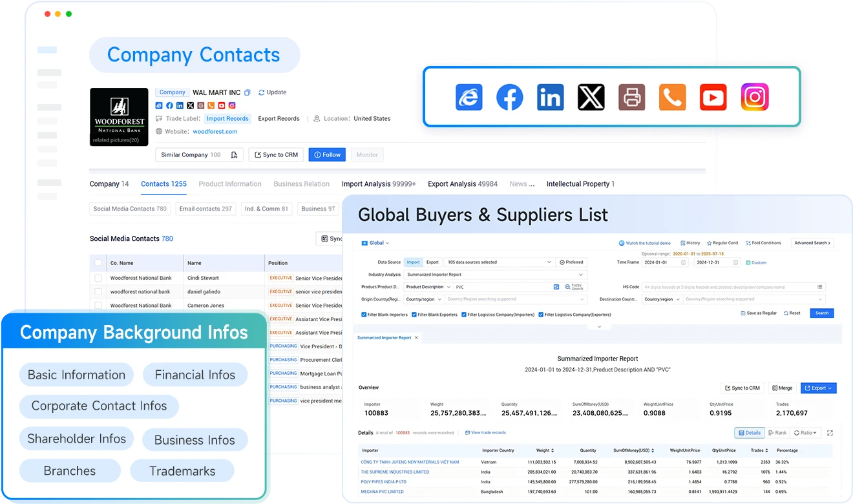Open Regular Cond. star option
Image resolution: width=853 pixels, height=504 pixels.
[722, 243]
